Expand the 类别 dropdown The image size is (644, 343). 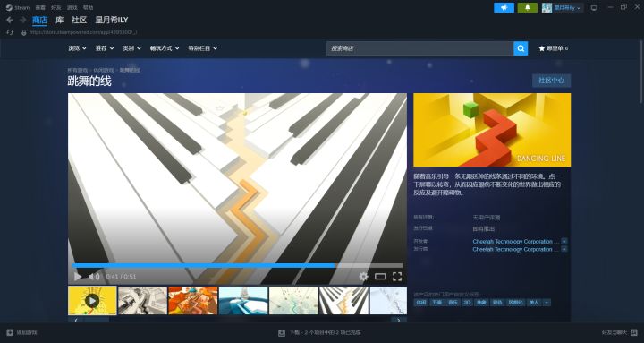pyautogui.click(x=131, y=48)
